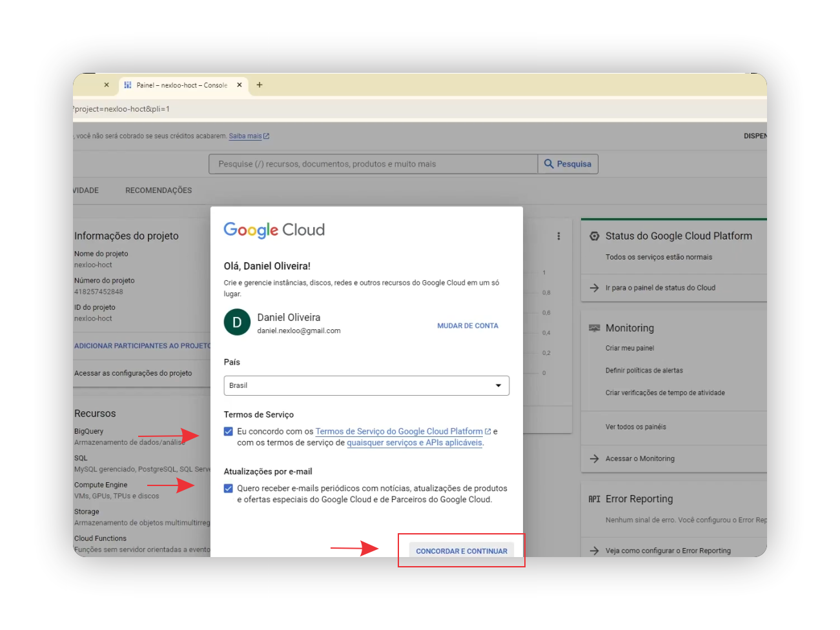Close the Painel nexloo-hoct Console tab
Viewport: 840px width, 630px height.
pyautogui.click(x=240, y=85)
